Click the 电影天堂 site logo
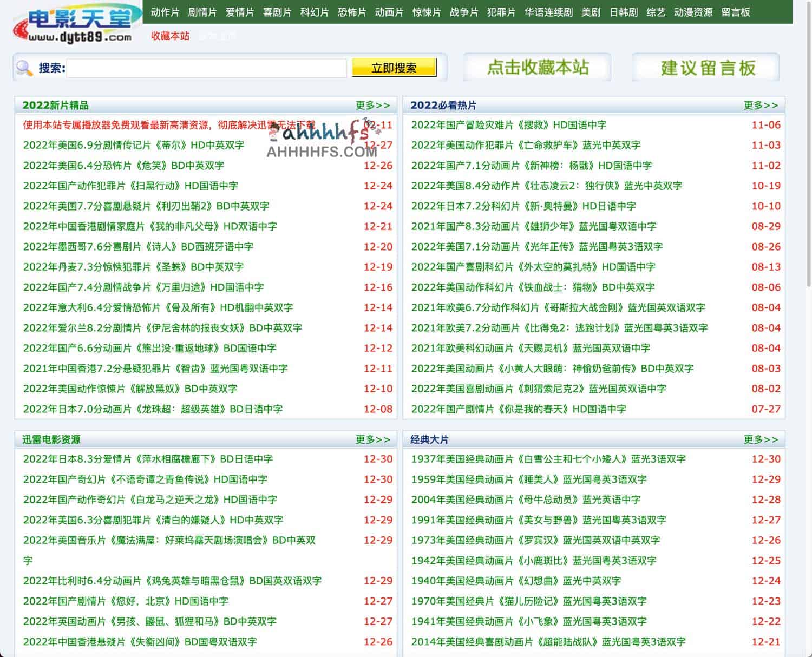This screenshot has height=657, width=812. (76, 24)
